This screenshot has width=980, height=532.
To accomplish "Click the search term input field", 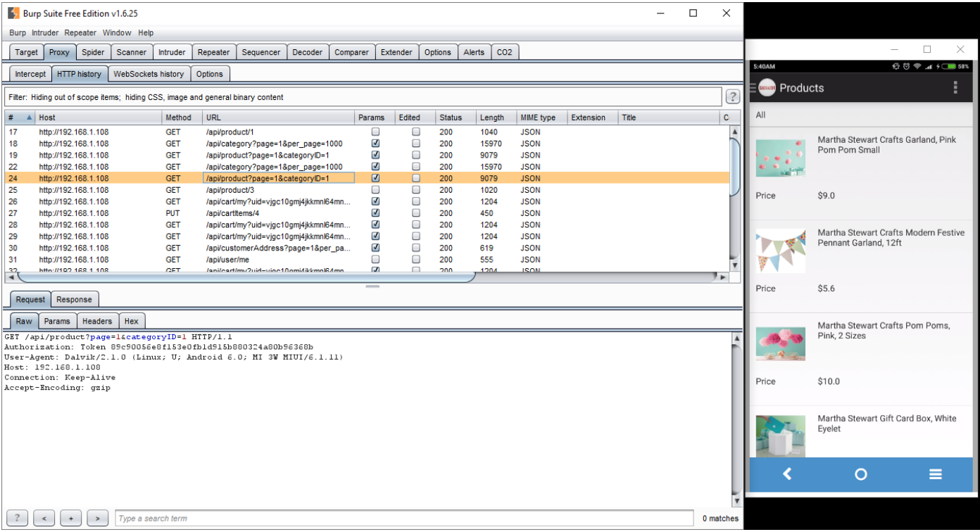I will (404, 519).
